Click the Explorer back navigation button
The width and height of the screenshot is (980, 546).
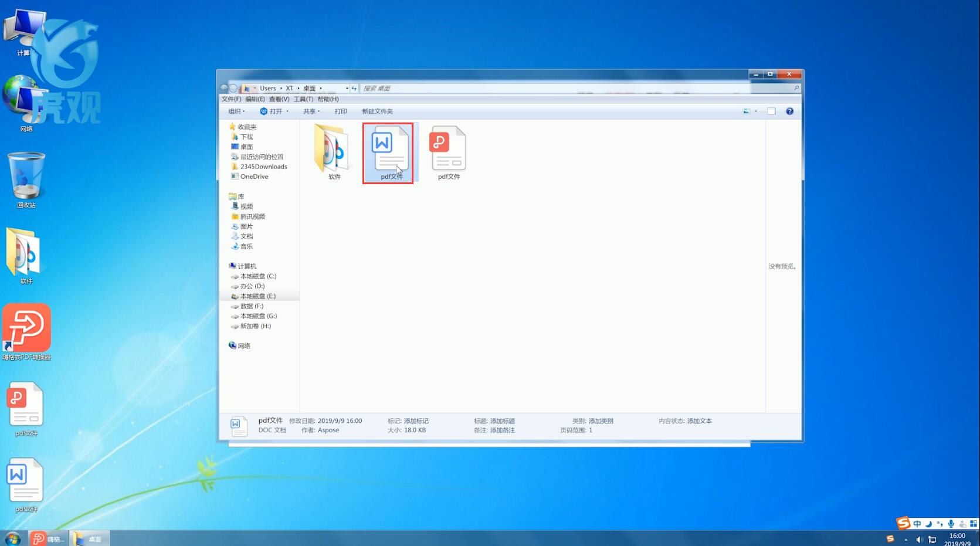[x=224, y=89]
